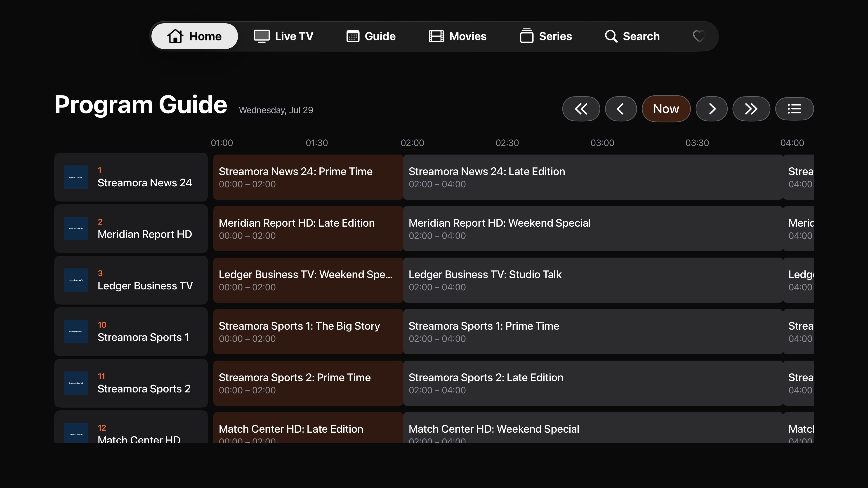Open the Series tab

click(x=545, y=36)
